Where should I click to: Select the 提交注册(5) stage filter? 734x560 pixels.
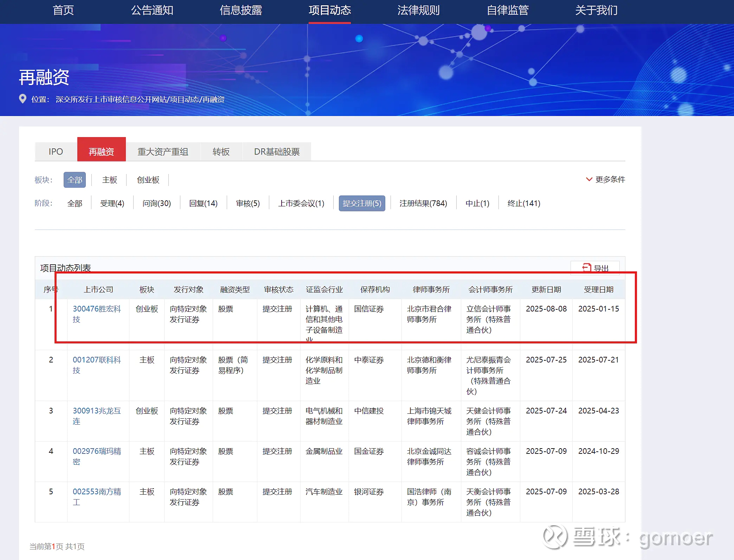tap(362, 203)
